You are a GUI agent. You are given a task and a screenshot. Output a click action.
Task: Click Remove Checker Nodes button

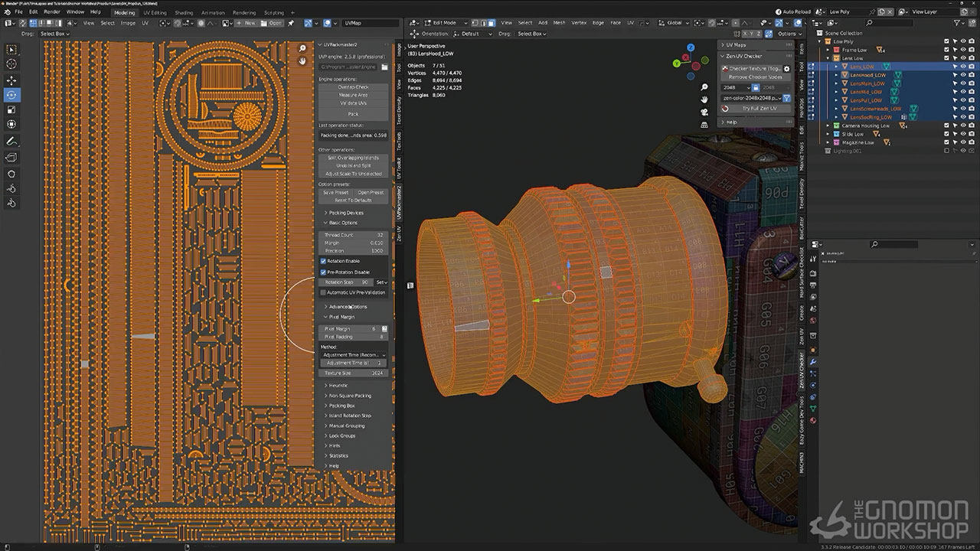click(755, 77)
